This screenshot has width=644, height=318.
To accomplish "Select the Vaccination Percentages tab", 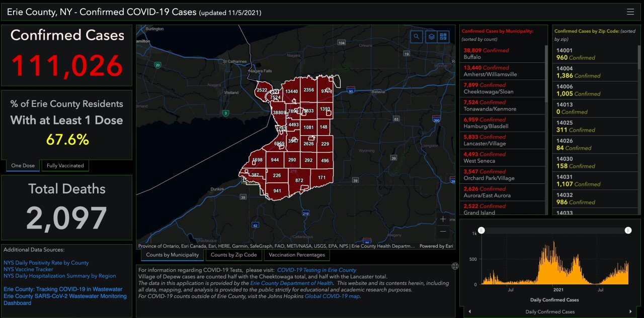I will pyautogui.click(x=297, y=255).
